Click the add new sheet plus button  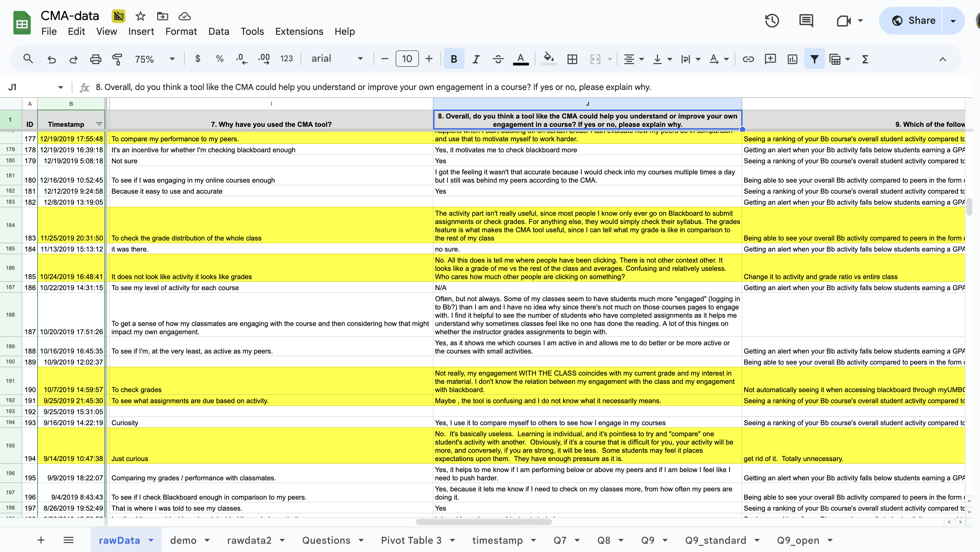point(41,540)
